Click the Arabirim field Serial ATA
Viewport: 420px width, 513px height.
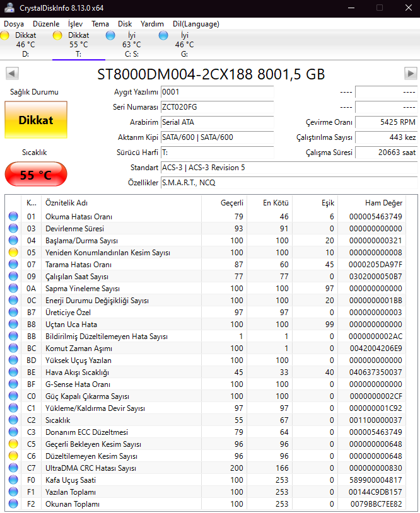tap(217, 122)
